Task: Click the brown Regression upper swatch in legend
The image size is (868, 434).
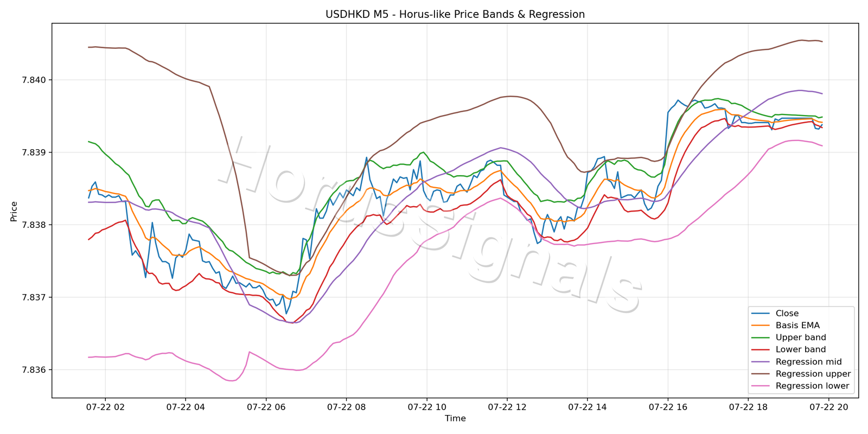Action: pos(761,374)
